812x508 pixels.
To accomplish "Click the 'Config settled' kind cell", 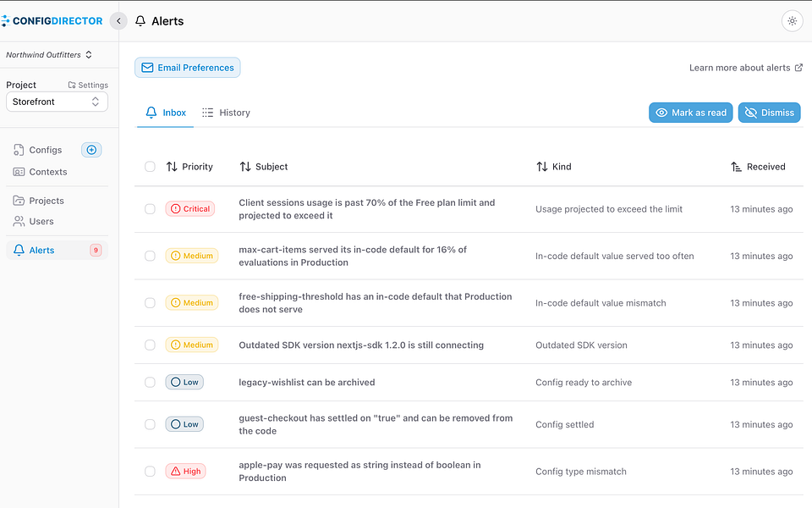I will point(564,424).
